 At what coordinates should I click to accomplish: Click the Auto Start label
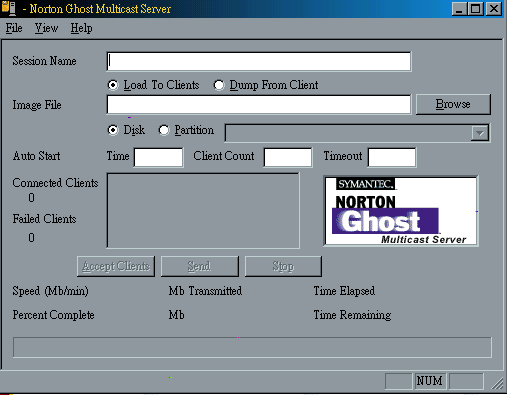coord(37,156)
